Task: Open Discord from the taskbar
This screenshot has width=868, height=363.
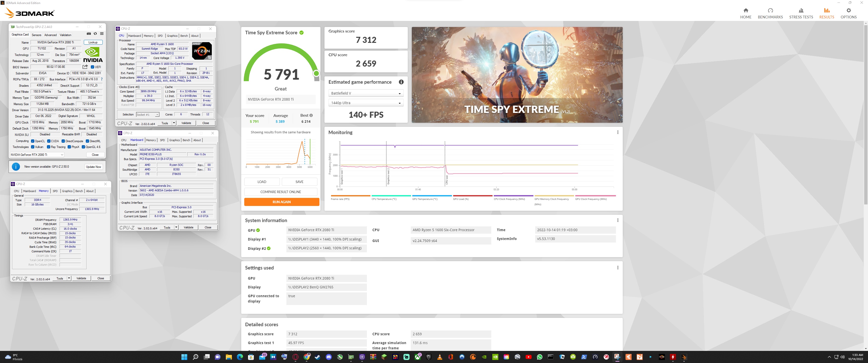Action: tap(329, 357)
